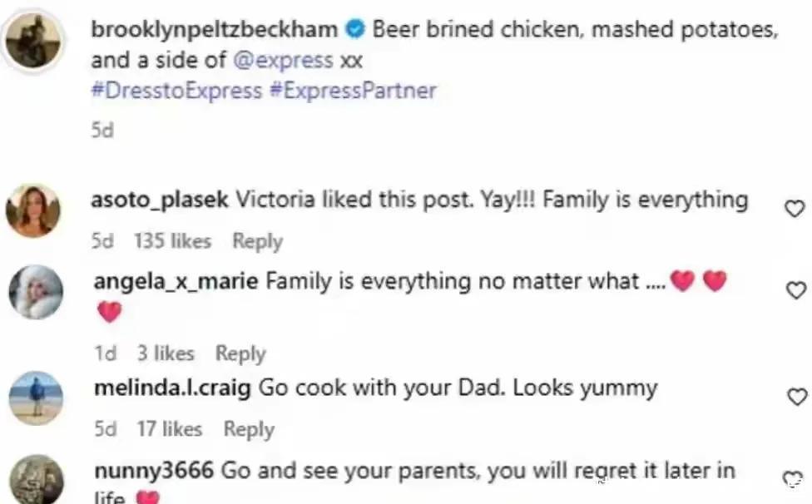The width and height of the screenshot is (812, 504).
Task: View asoto_plasek's avatar
Action: point(34,210)
